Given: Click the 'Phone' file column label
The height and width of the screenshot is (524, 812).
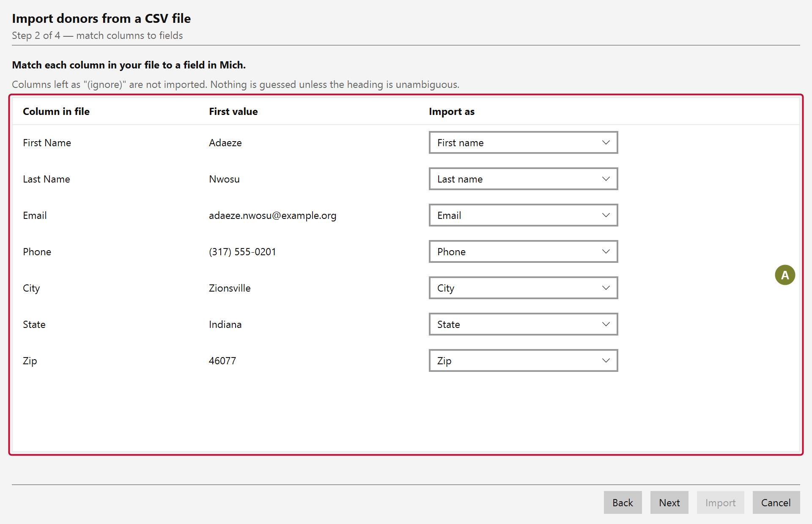Looking at the screenshot, I should (37, 252).
